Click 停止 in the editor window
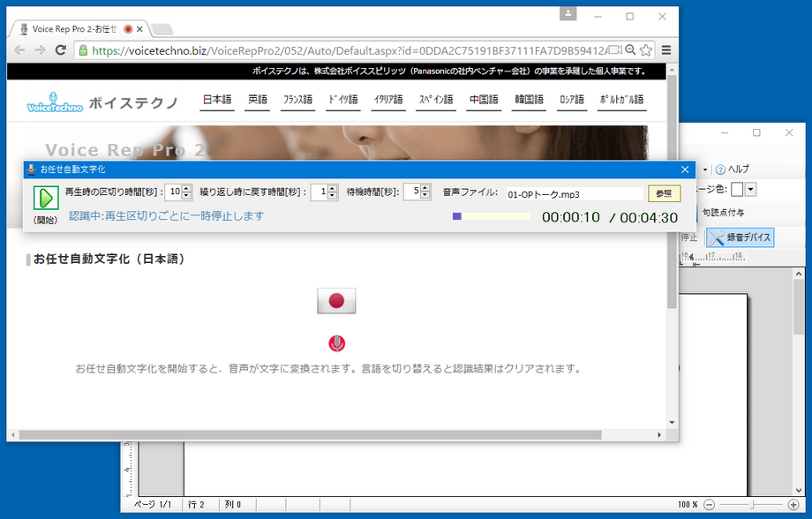 689,237
